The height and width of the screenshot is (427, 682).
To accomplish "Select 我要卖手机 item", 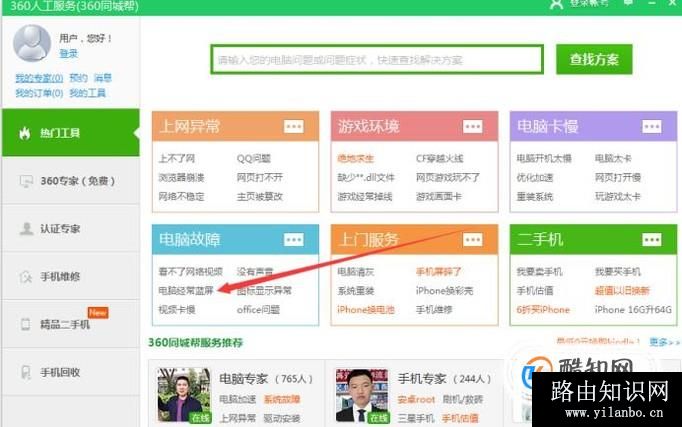I will tap(539, 272).
